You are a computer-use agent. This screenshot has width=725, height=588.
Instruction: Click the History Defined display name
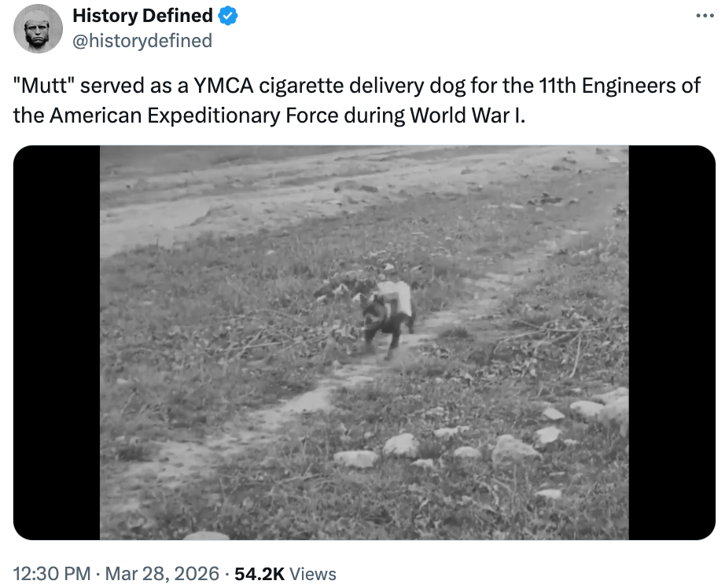point(142,16)
